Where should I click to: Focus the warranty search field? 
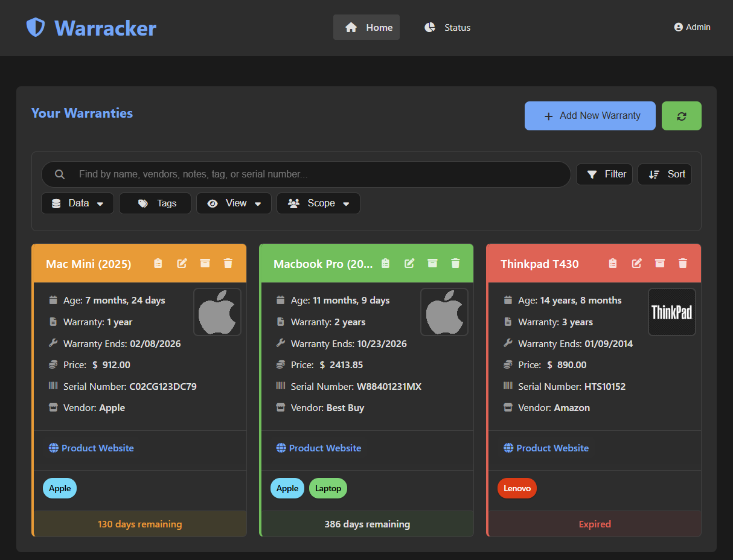click(306, 174)
